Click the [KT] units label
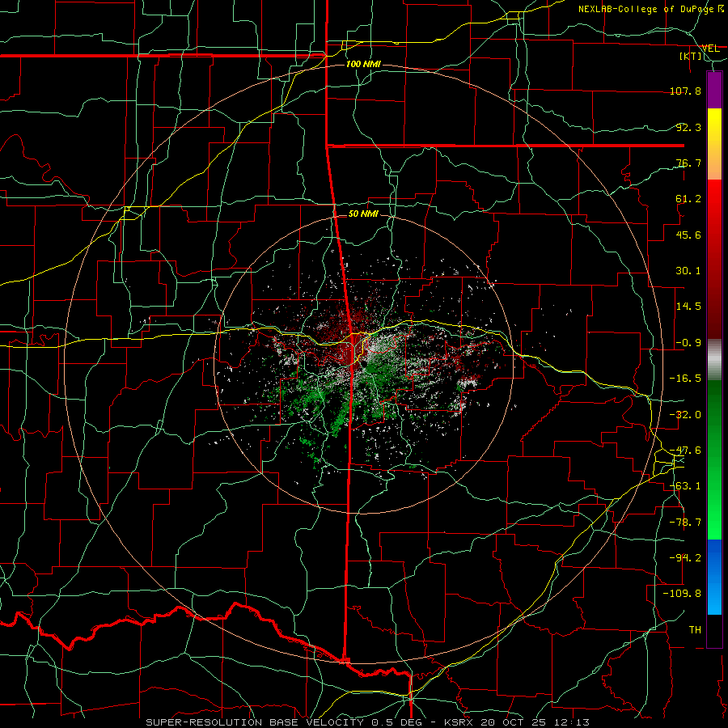The width and height of the screenshot is (728, 728). click(691, 56)
